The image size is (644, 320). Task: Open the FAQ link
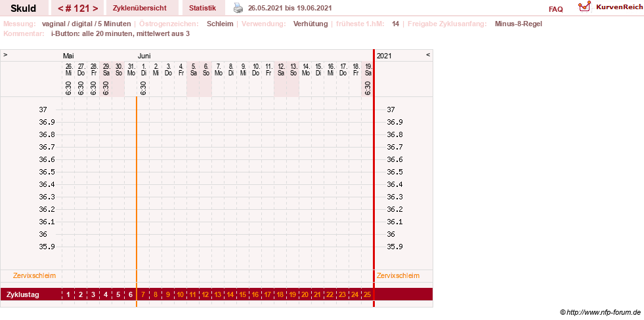[555, 9]
